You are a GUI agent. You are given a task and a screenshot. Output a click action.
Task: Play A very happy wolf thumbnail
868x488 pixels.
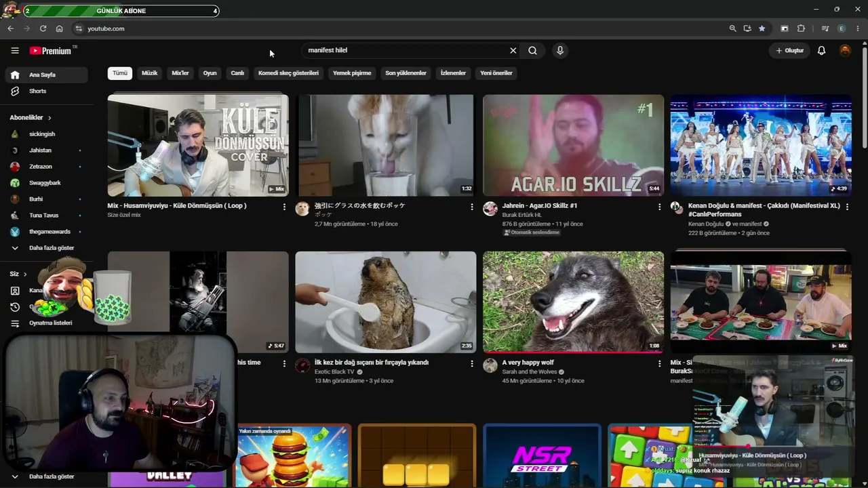click(573, 302)
